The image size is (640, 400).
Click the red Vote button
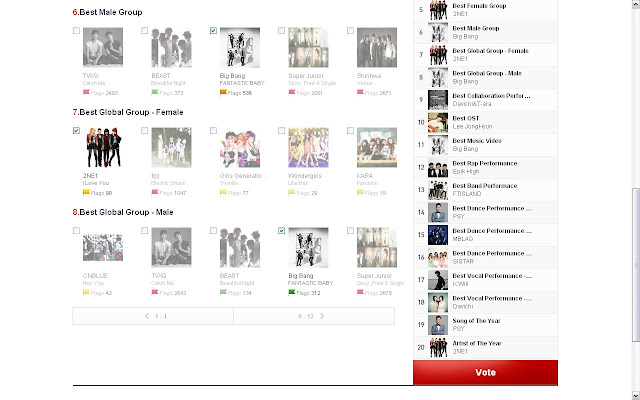coord(485,372)
